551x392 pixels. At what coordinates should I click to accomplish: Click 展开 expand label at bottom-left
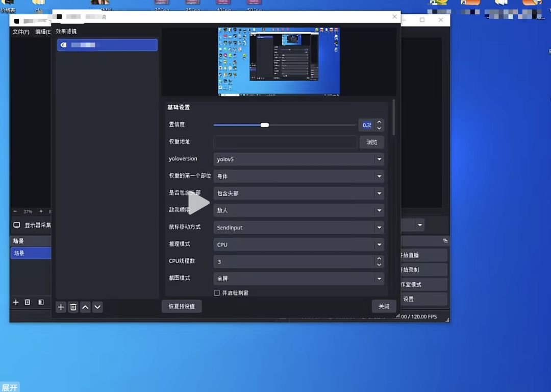click(x=10, y=387)
